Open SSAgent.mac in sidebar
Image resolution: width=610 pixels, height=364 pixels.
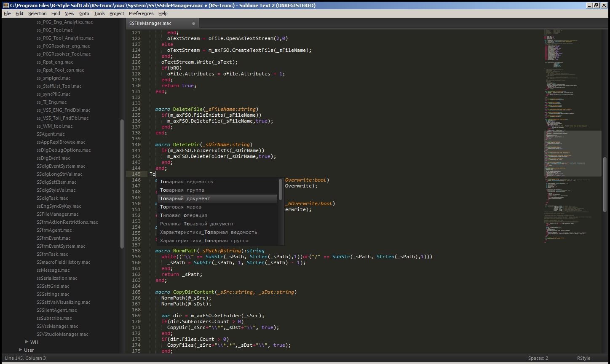pos(51,134)
